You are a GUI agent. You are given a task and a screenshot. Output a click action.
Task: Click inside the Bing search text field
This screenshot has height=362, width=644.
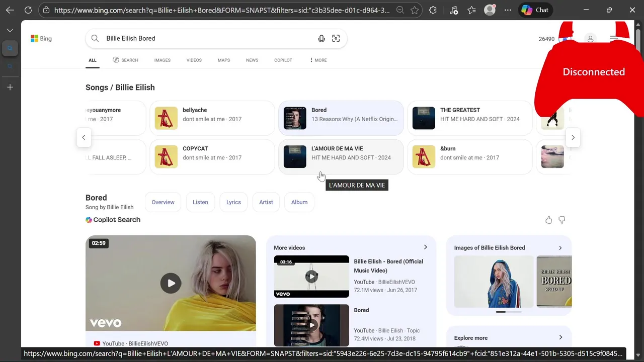click(x=209, y=38)
